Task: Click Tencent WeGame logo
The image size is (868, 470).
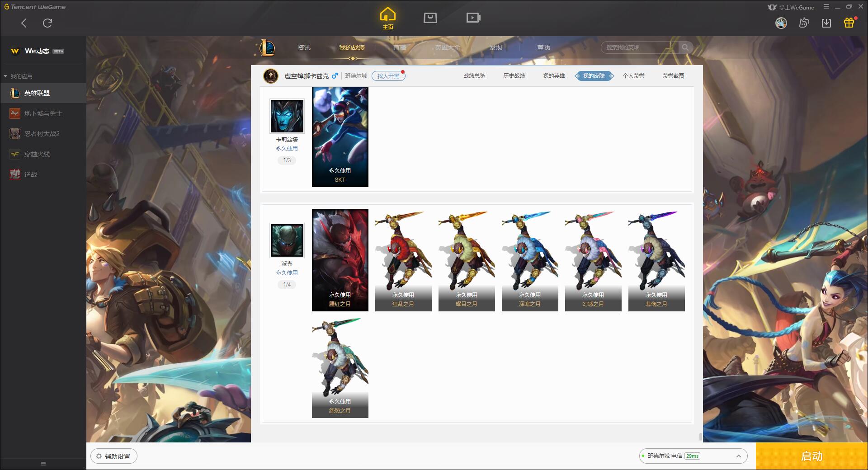Action: 35,7
